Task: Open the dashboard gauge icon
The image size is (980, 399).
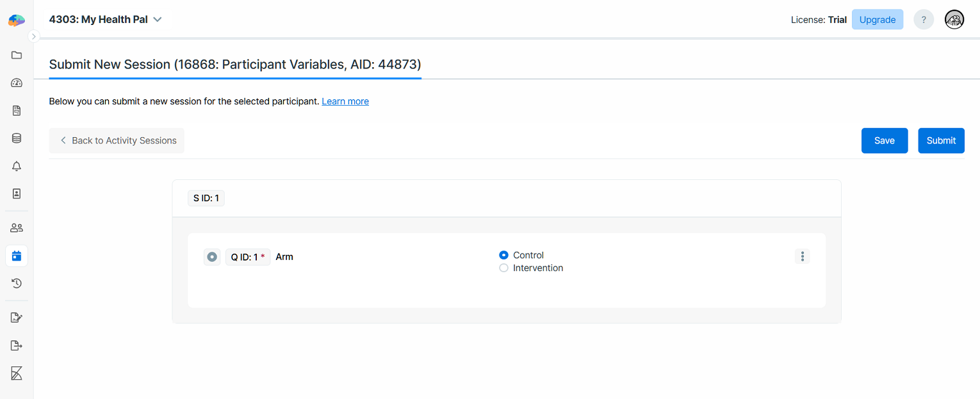Action: pyautogui.click(x=17, y=83)
